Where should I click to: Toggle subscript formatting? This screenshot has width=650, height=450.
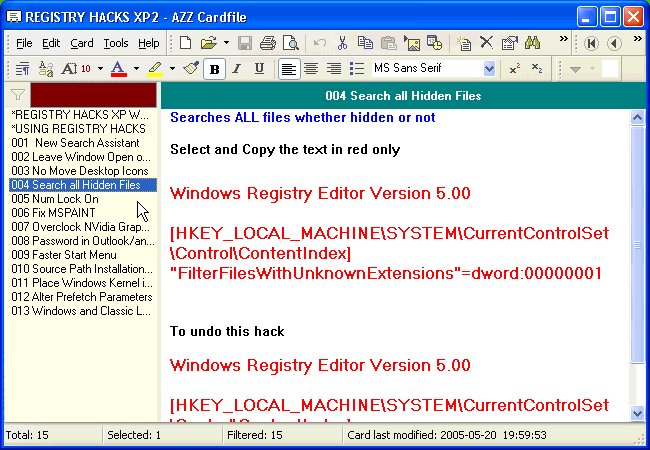537,68
